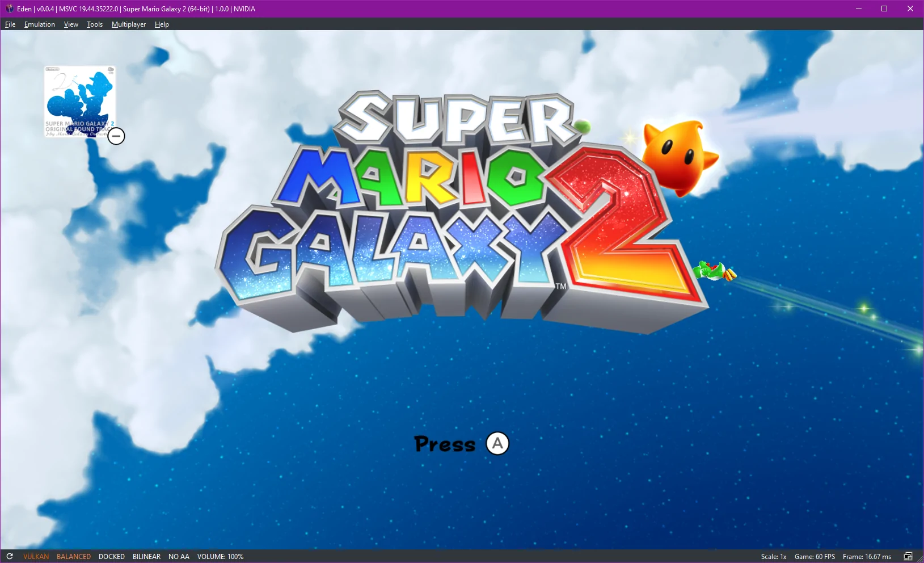The height and width of the screenshot is (563, 924).
Task: Maximize the Eden window
Action: [x=884, y=9]
